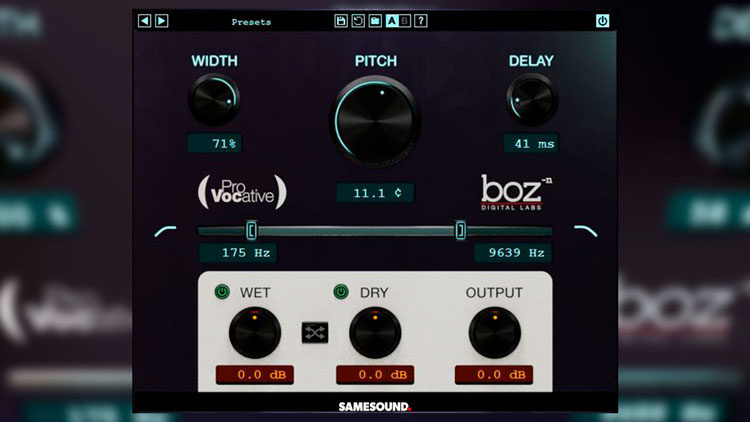The image size is (750, 422).
Task: Toggle the DRY power button
Action: point(341,291)
